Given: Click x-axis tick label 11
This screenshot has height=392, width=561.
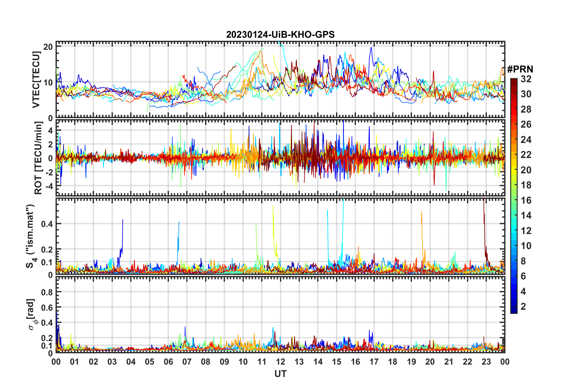Looking at the screenshot, I should point(262,362).
